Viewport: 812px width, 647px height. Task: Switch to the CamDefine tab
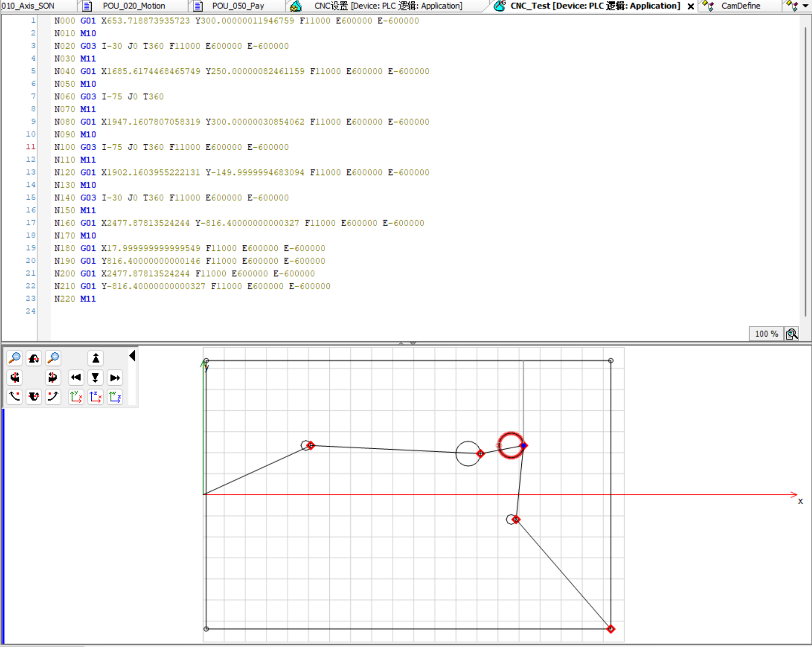point(741,6)
